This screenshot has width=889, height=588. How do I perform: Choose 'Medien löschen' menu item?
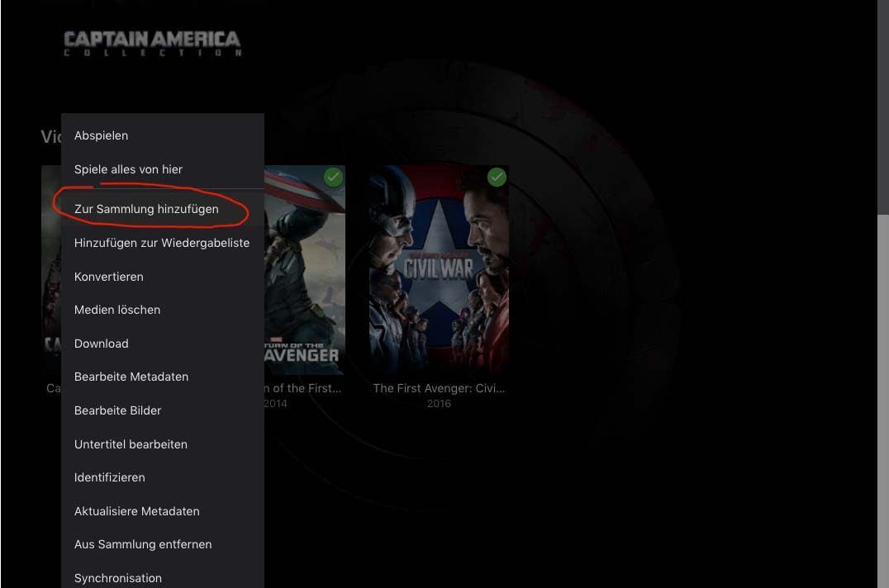tap(163, 310)
